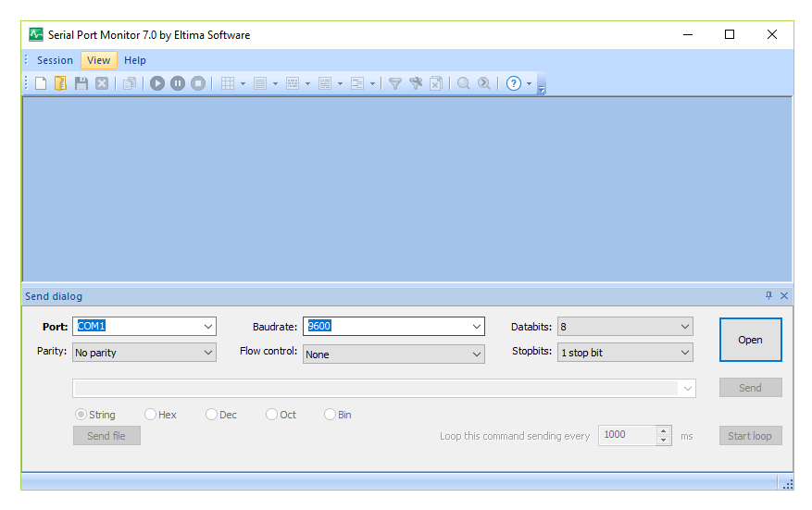This screenshot has height=510, width=812.
Task: Minimize the Serial Port Monitor window
Action: [x=688, y=34]
